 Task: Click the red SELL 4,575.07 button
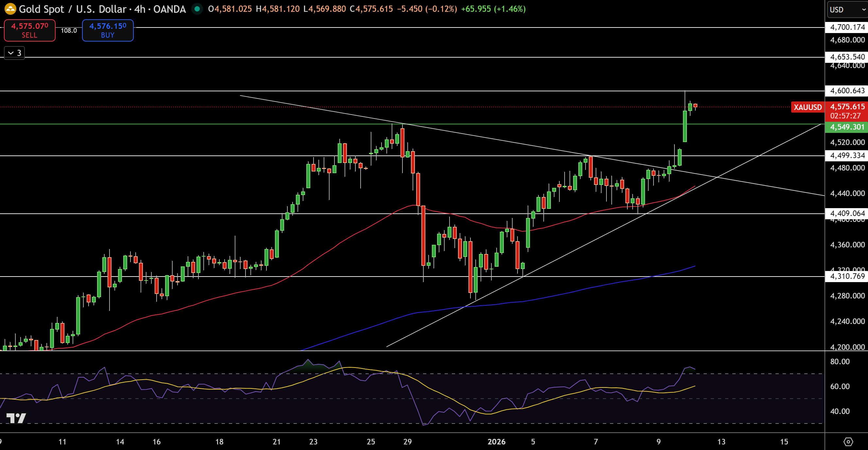30,30
